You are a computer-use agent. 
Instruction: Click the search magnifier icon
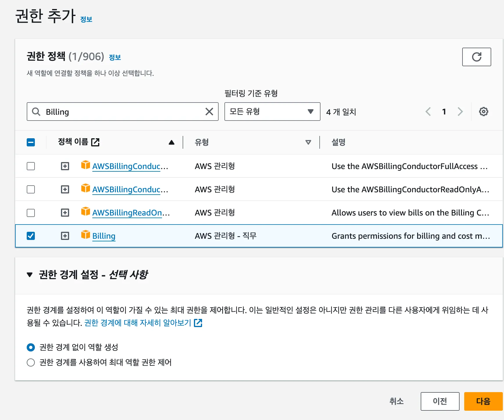36,112
